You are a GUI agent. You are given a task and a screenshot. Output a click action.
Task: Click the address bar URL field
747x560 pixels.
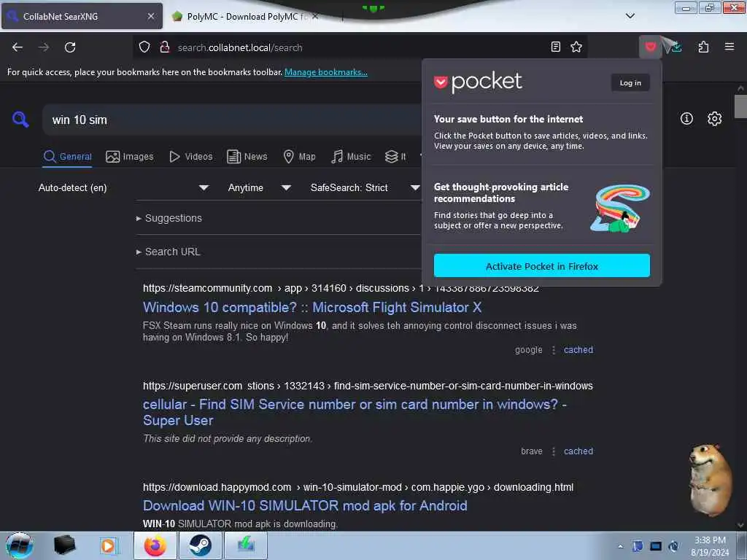360,47
